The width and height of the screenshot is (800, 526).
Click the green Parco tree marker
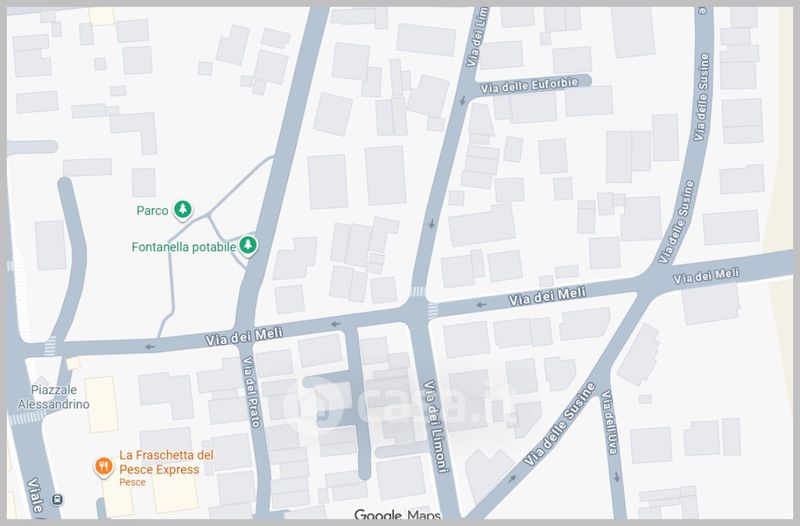point(183,210)
